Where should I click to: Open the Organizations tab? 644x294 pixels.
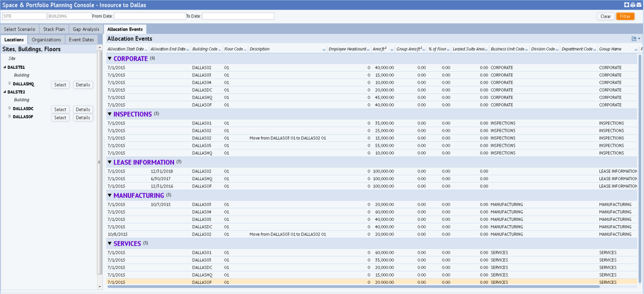point(47,40)
